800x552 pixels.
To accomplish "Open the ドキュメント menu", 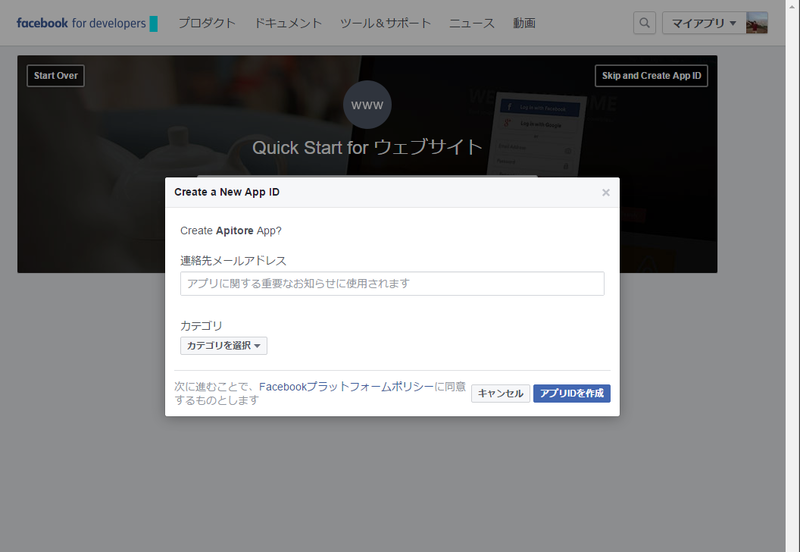I will pos(288,23).
